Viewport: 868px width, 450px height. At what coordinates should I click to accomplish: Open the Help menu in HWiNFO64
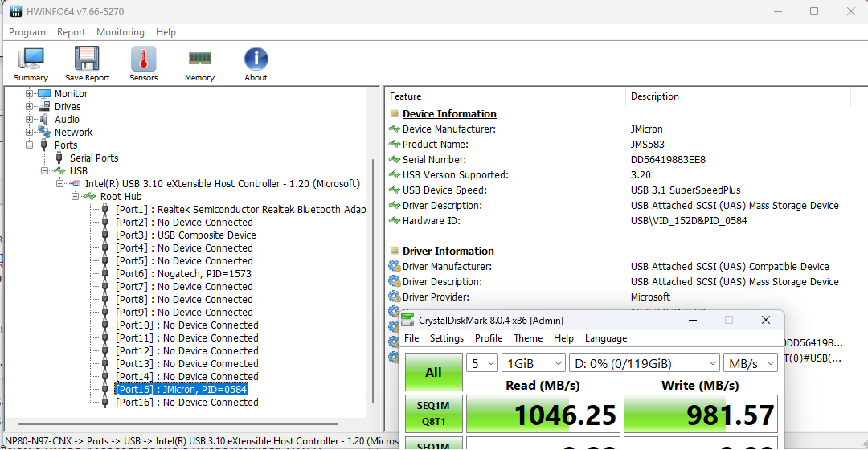tap(166, 32)
